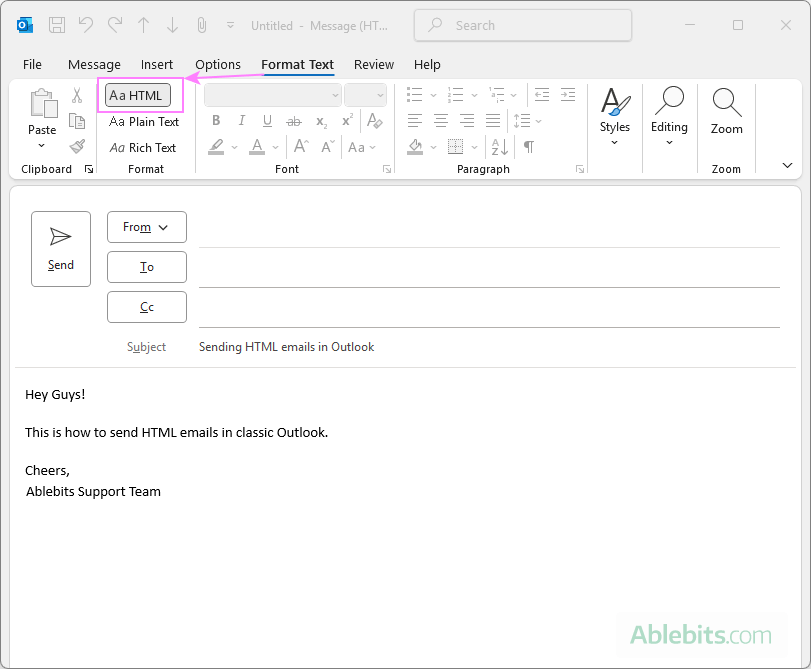Decrease font size
This screenshot has height=669, width=811.
coord(328,147)
